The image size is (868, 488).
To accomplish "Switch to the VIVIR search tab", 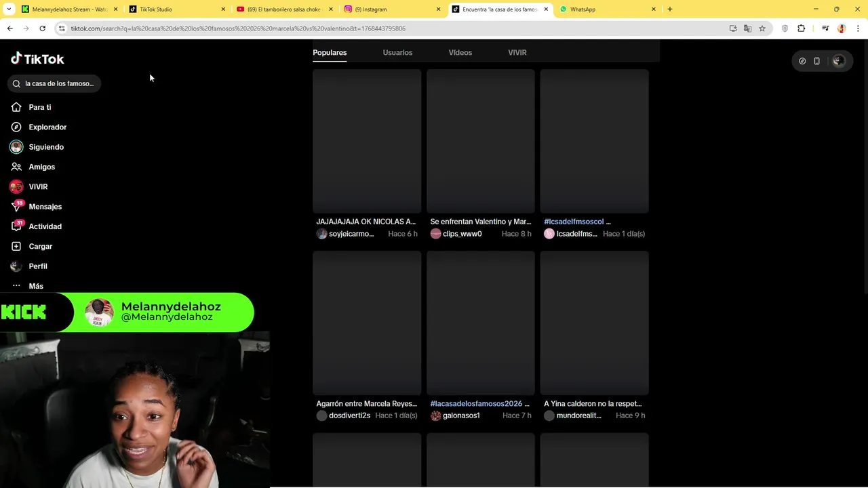I will [x=517, y=52].
